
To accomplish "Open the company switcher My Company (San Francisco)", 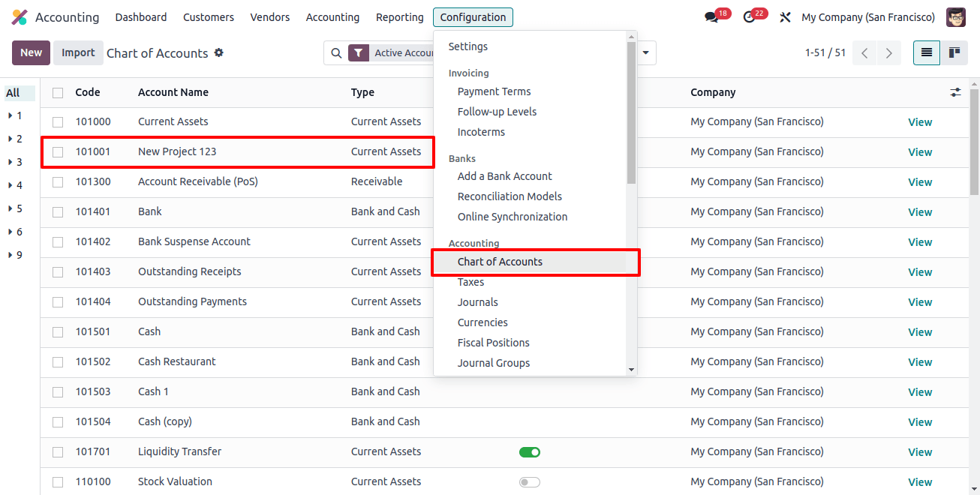I will click(x=868, y=17).
